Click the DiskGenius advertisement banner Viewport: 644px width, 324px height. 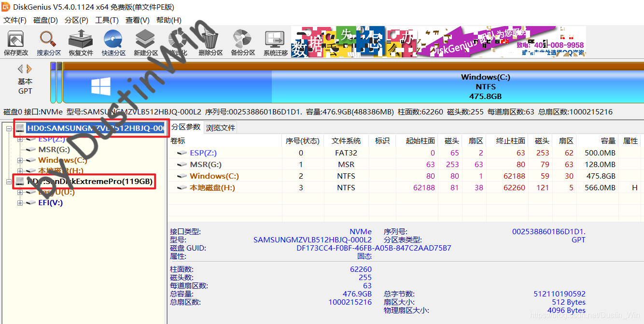pos(438,42)
